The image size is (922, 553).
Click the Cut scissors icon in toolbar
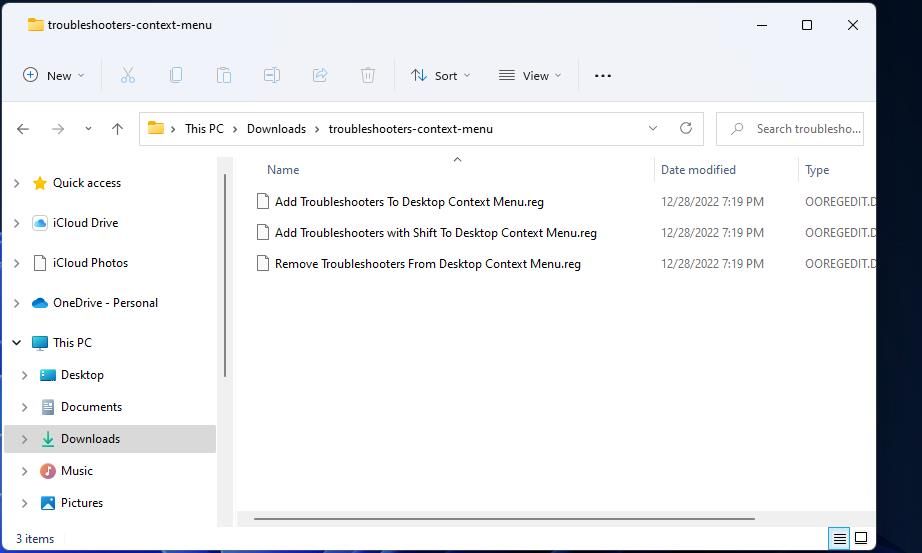coord(128,75)
